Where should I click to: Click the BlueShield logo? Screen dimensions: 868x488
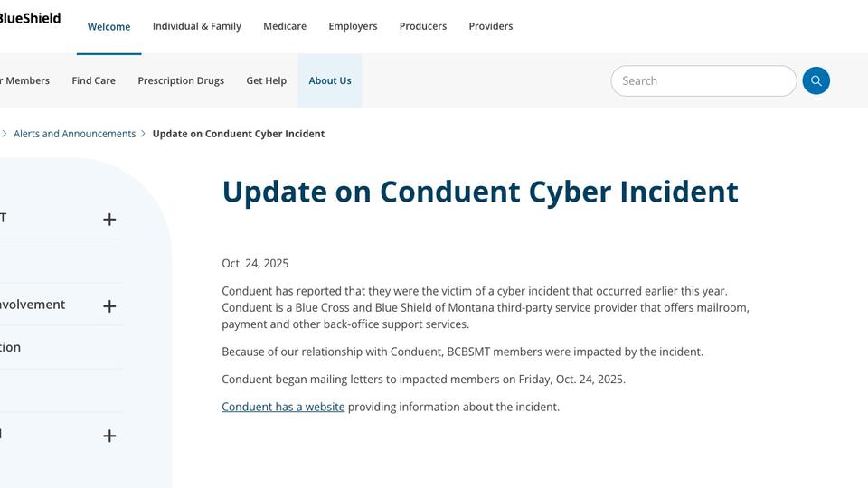[x=29, y=18]
